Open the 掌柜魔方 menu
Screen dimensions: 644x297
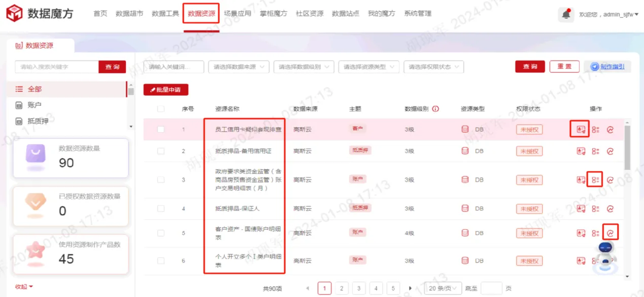pos(274,14)
